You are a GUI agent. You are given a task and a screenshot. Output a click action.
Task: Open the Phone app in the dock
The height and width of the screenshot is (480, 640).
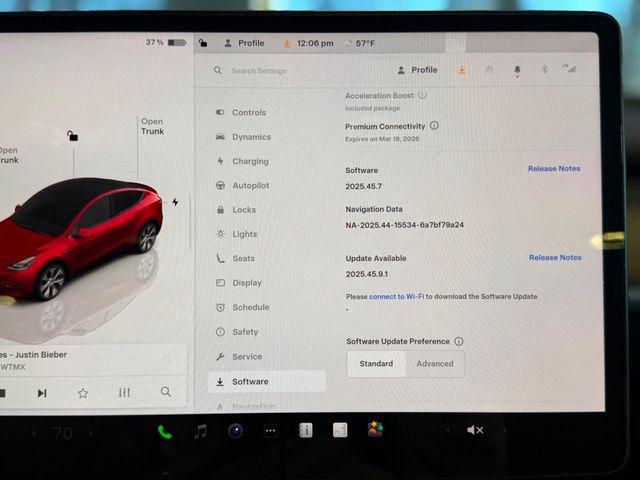(x=164, y=431)
